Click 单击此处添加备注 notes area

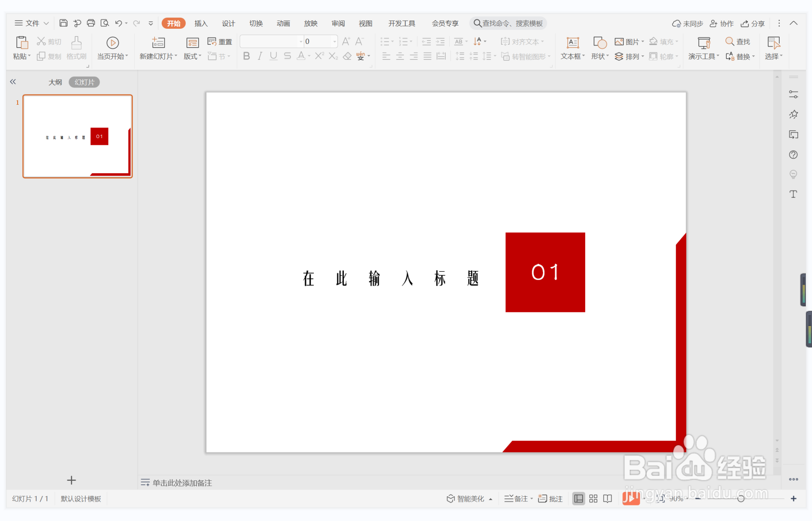182,482
